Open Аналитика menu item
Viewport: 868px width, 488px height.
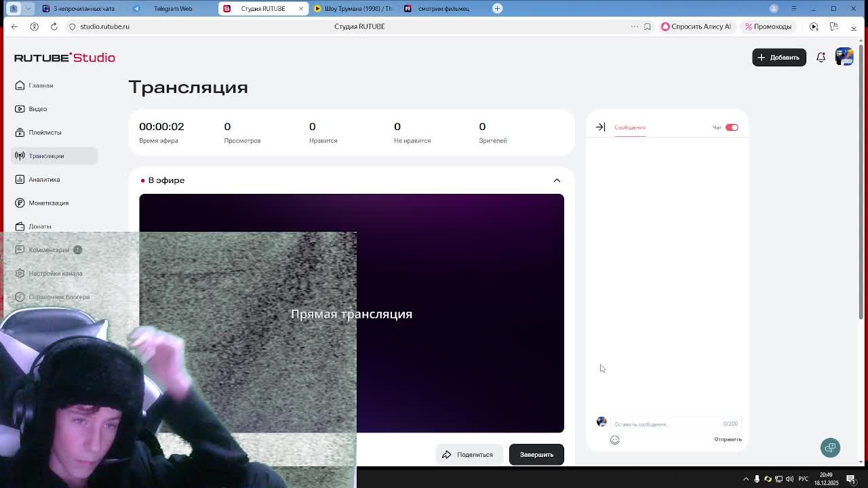click(54, 179)
